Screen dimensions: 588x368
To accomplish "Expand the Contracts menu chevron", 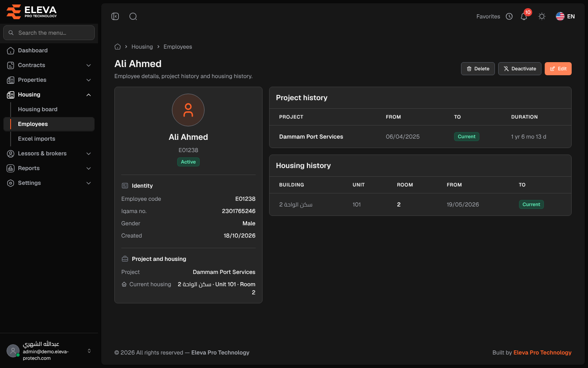I will point(89,65).
